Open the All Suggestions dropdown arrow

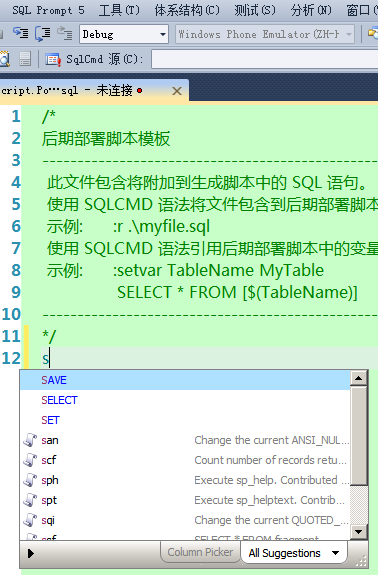click(x=335, y=553)
